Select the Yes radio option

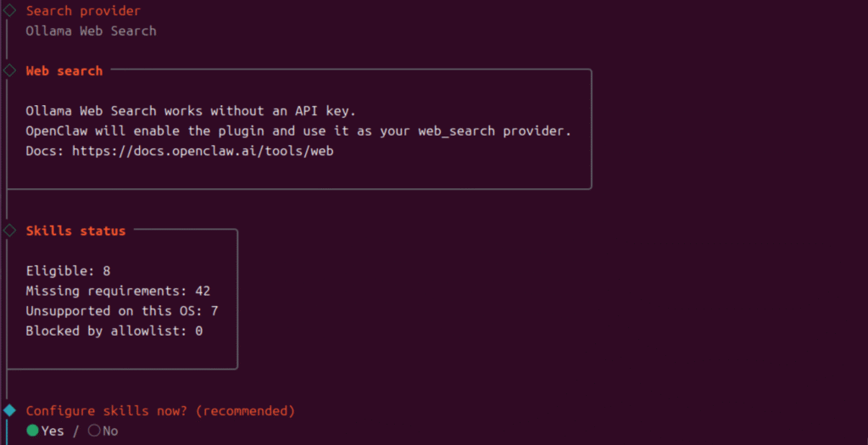coord(32,431)
